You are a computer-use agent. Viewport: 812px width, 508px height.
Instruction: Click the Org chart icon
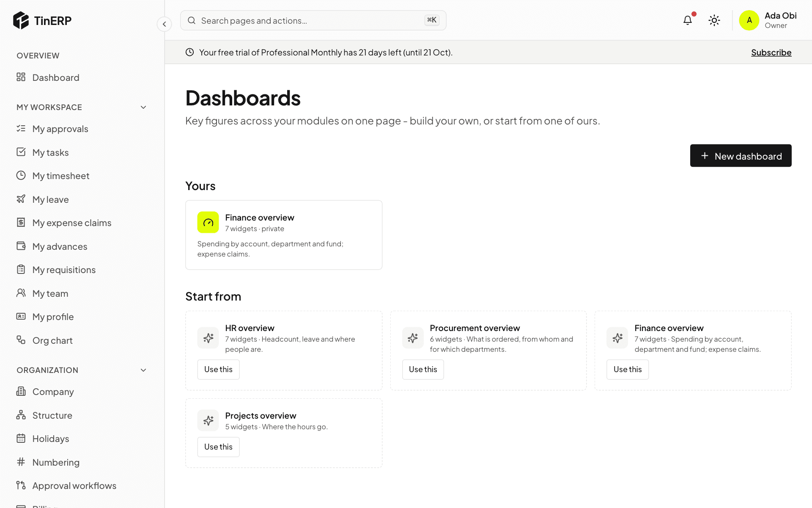[x=21, y=340]
